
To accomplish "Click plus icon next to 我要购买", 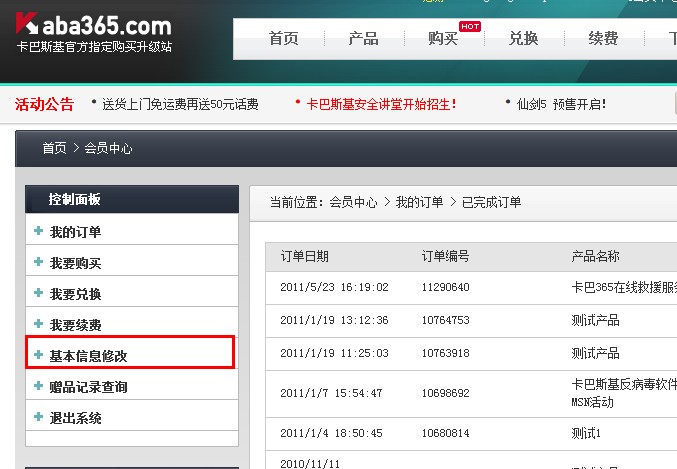I will coord(38,262).
